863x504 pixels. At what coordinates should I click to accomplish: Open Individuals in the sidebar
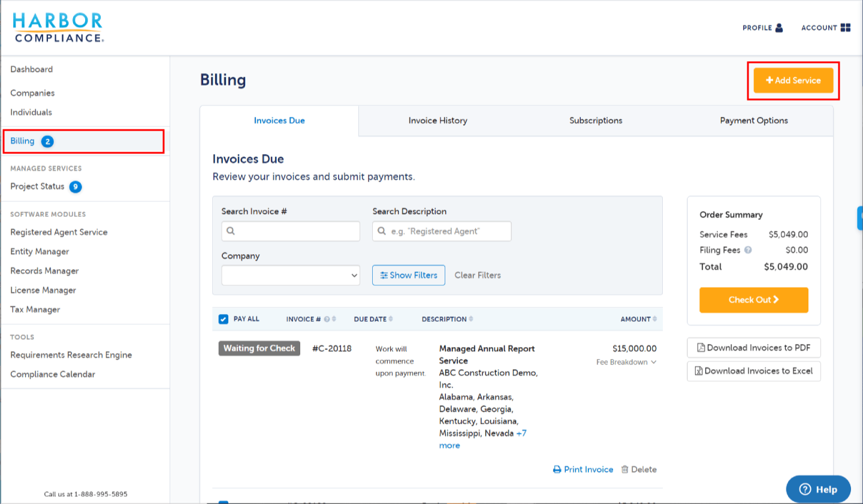coord(31,113)
